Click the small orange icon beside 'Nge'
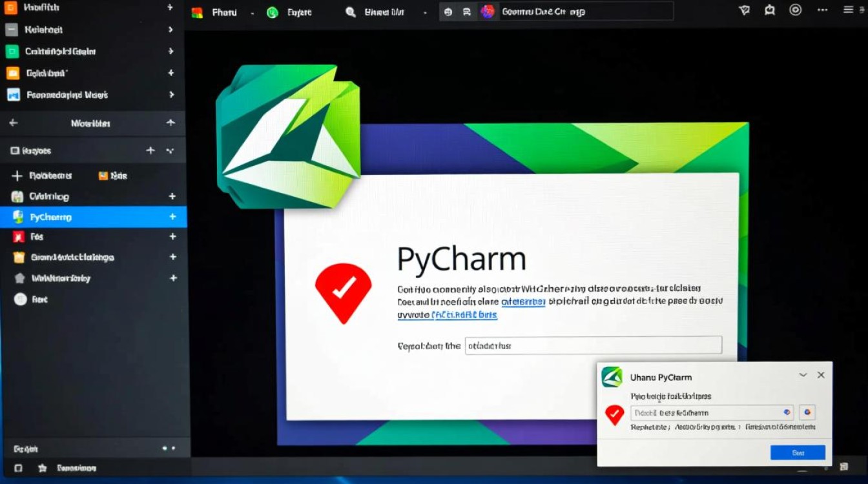The image size is (868, 484). [103, 176]
